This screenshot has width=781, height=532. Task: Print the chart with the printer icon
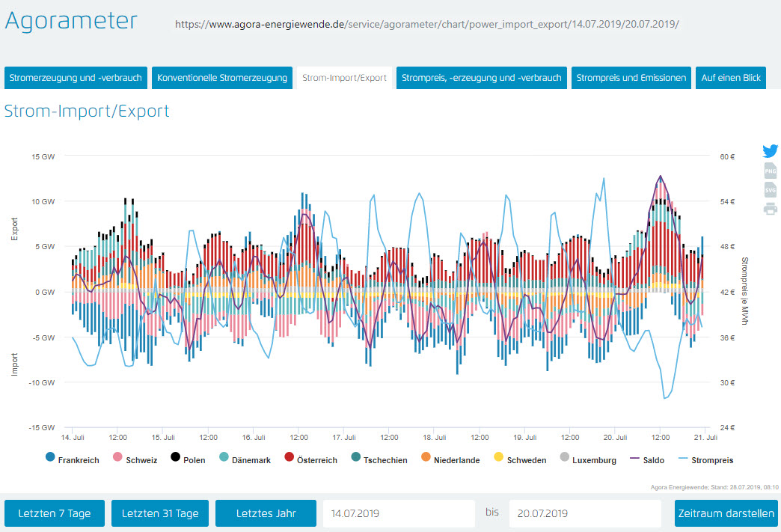pyautogui.click(x=770, y=209)
